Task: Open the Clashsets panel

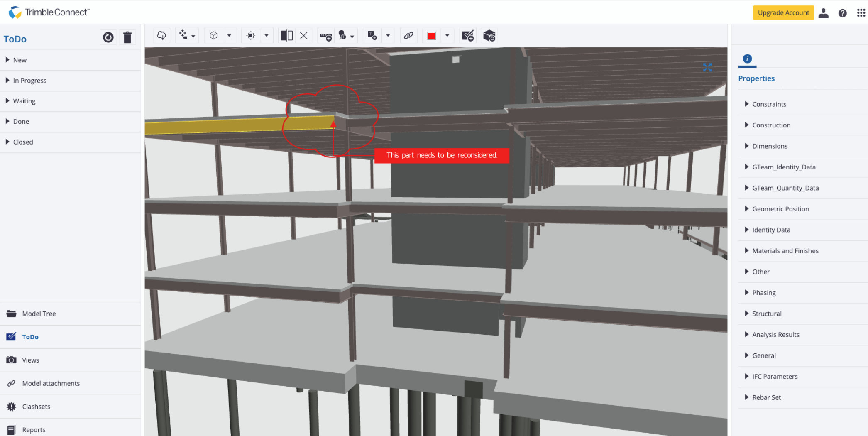Action: 70,407
